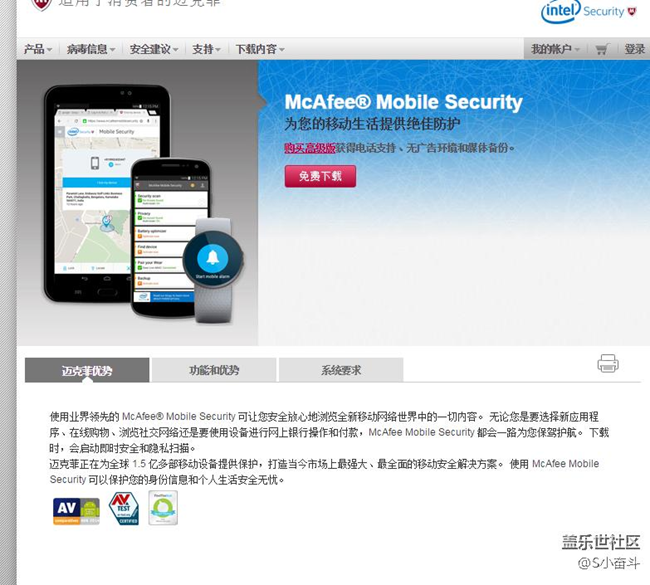The image size is (650, 585).
Task: Open the 支持 menu
Action: (206, 49)
